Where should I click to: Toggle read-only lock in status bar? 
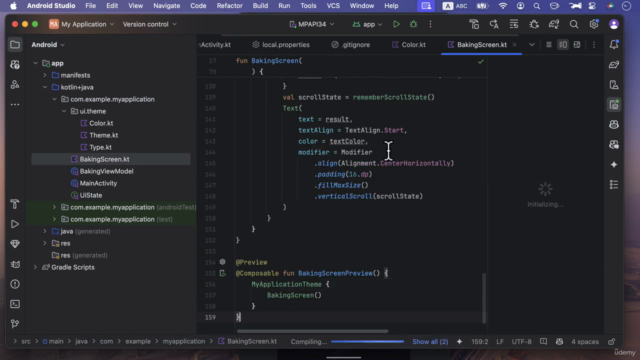(x=611, y=342)
